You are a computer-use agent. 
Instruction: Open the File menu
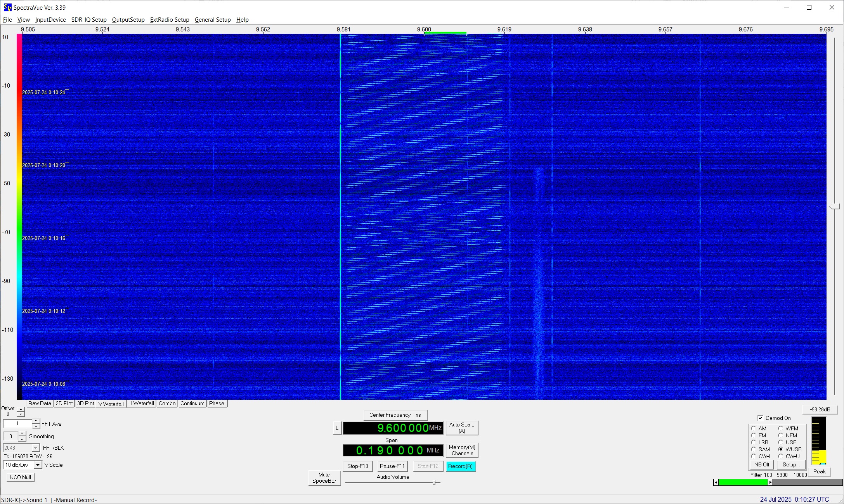click(x=7, y=20)
